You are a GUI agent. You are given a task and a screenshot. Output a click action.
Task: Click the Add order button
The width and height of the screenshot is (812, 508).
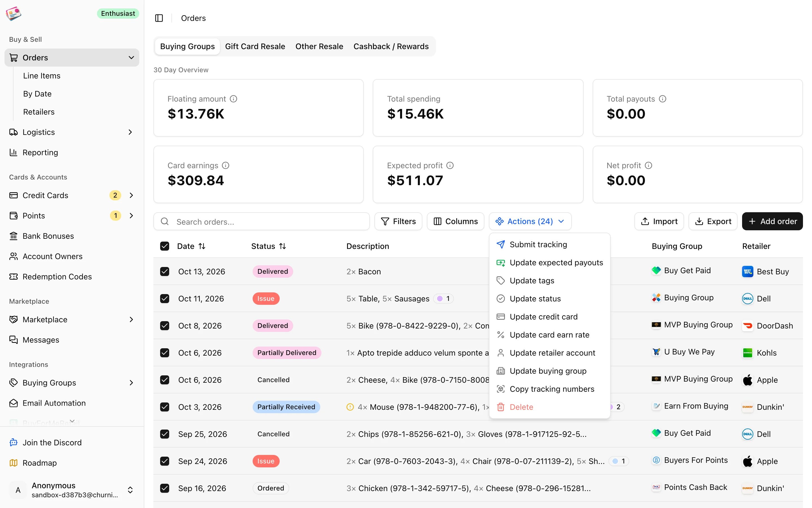773,222
